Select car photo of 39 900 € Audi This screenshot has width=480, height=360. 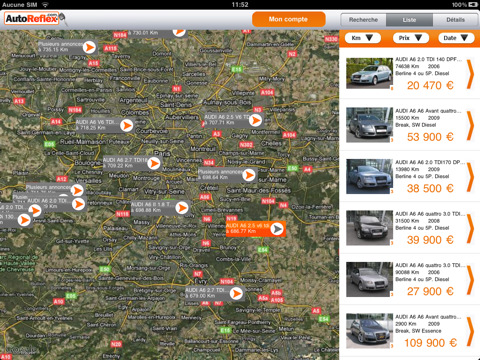point(369,228)
